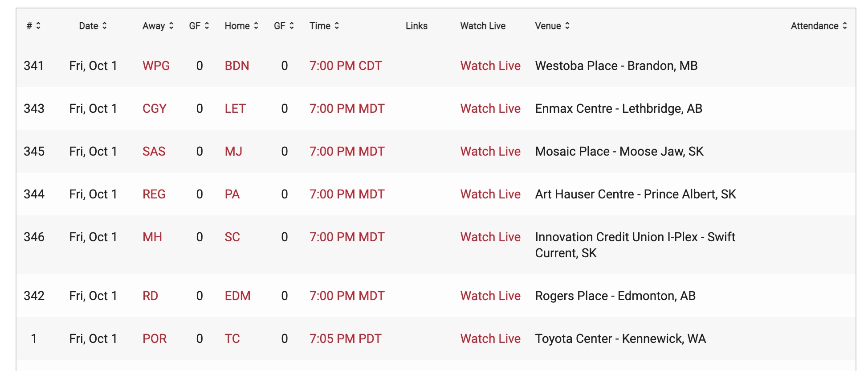Sort schedule by Date column
Screen dimensions: 868x371
pos(93,26)
